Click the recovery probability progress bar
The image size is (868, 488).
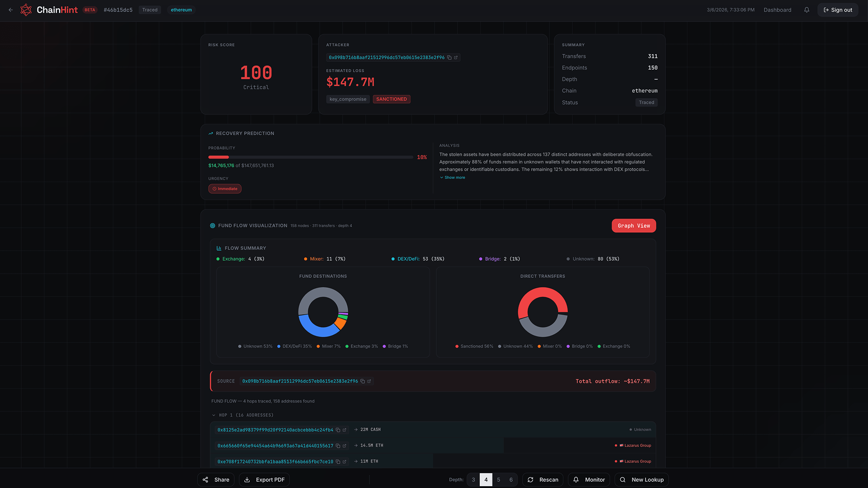[x=311, y=157]
